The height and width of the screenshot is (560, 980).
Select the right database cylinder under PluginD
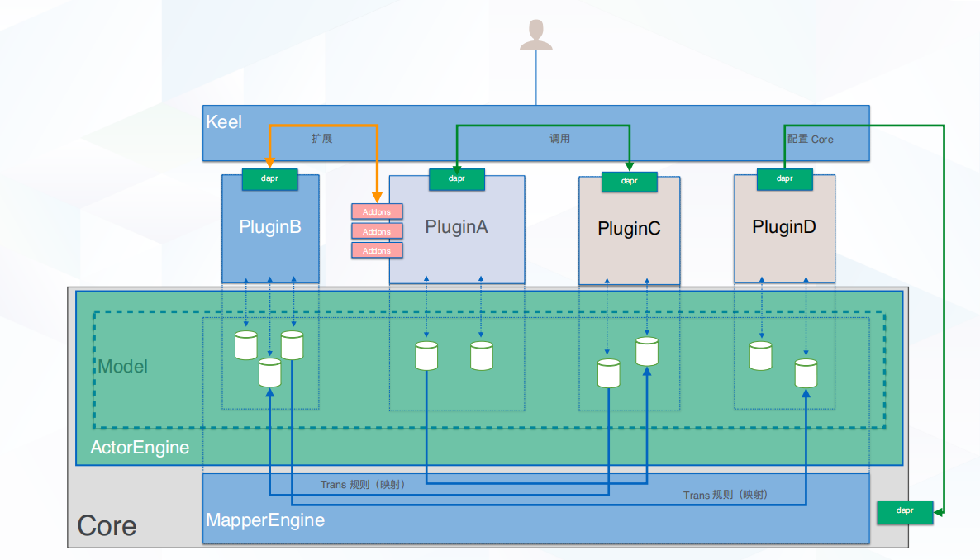click(806, 373)
